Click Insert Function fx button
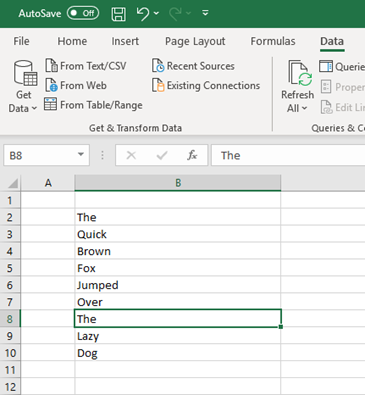 pos(192,155)
